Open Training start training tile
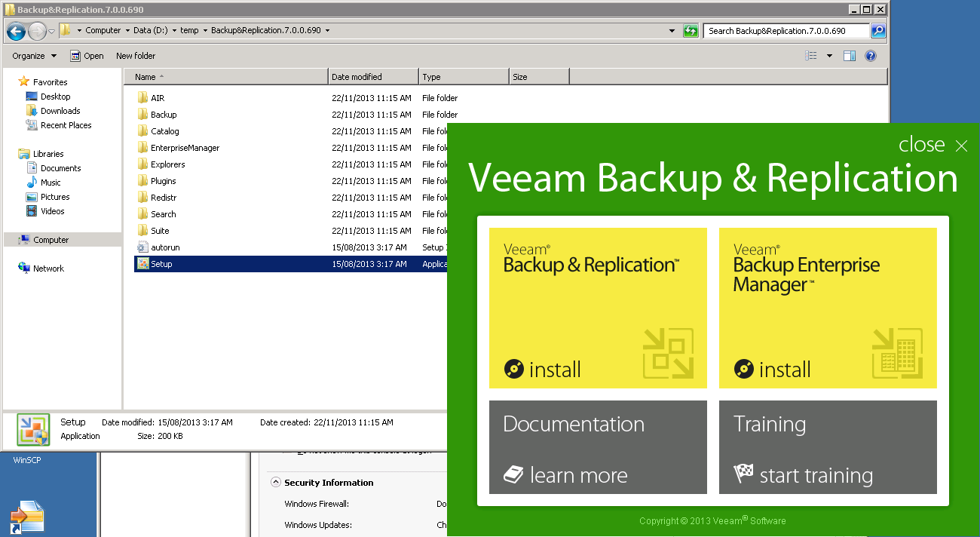The height and width of the screenshot is (537, 980). pos(828,447)
